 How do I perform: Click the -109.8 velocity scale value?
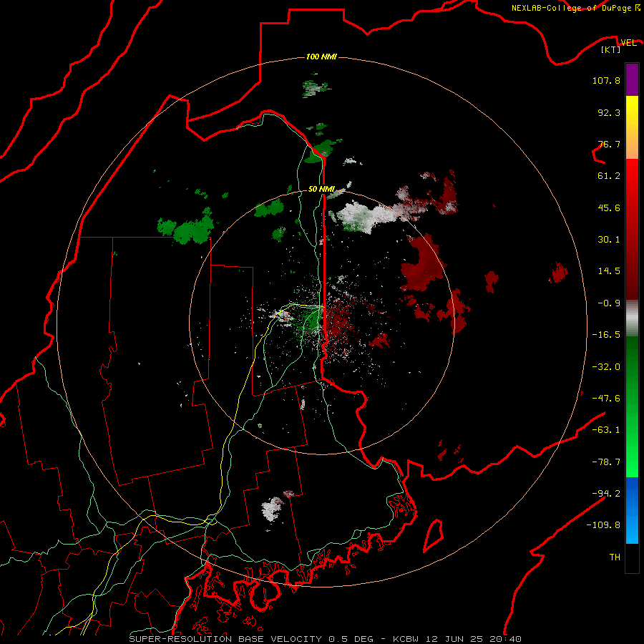click(603, 525)
